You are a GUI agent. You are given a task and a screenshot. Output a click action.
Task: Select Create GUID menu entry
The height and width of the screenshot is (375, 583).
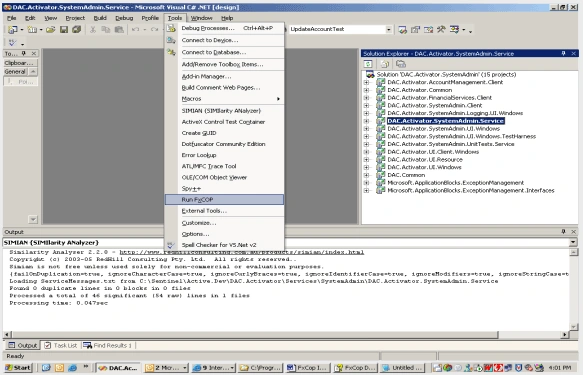(x=224, y=133)
